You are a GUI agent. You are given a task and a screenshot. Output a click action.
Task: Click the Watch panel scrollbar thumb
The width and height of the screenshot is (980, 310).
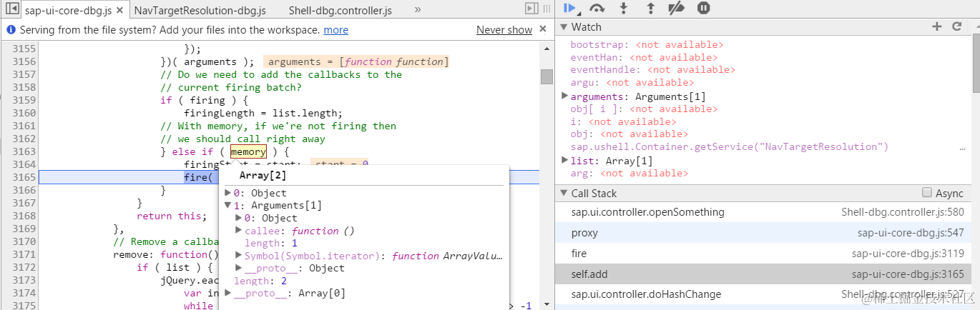976,64
